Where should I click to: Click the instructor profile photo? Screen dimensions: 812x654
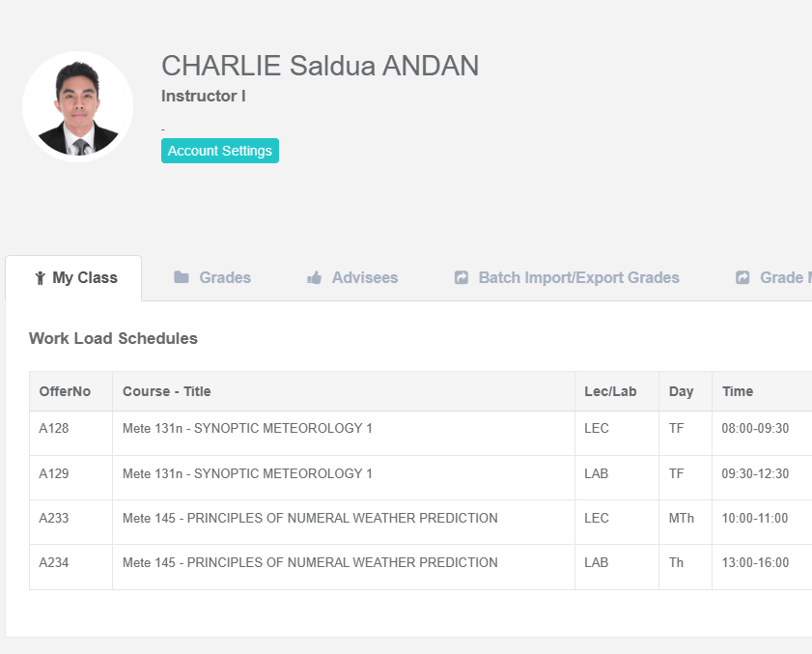77,105
